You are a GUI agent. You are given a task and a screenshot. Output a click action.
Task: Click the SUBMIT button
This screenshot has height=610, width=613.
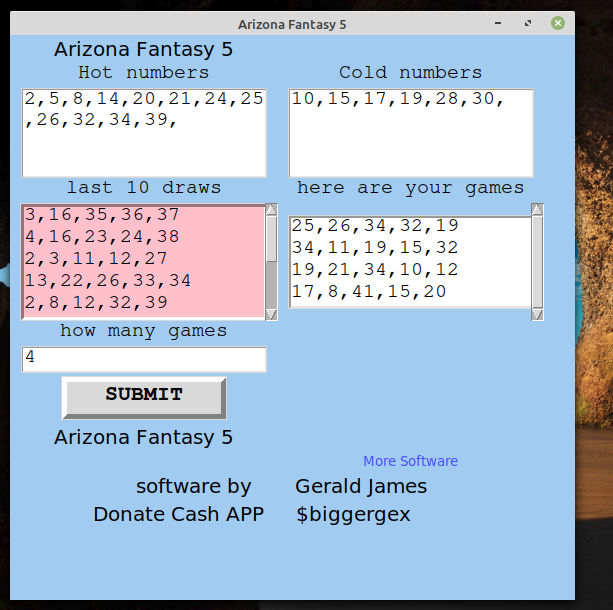click(144, 397)
